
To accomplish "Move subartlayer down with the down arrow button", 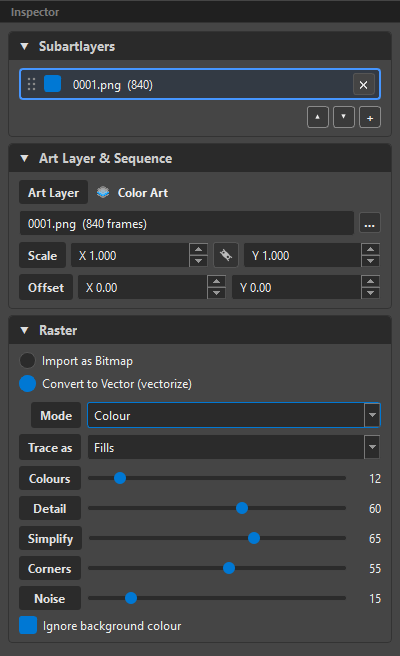I will coord(344,117).
